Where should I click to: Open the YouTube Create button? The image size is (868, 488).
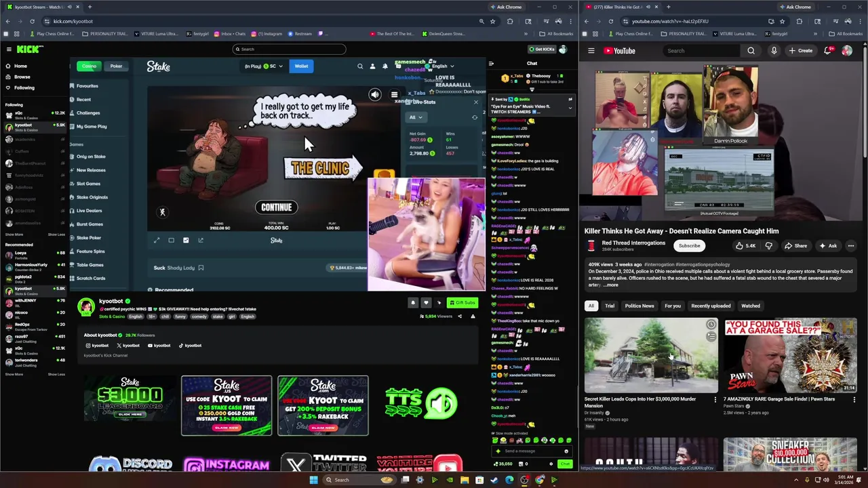pos(801,51)
